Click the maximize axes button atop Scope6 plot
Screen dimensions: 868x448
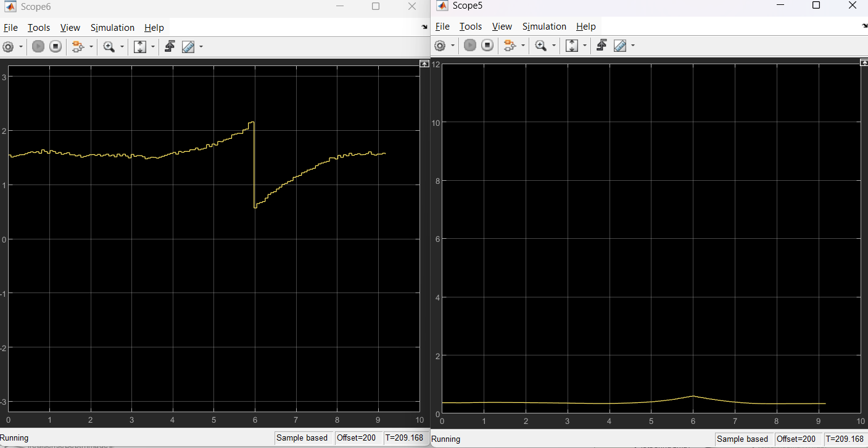click(424, 64)
